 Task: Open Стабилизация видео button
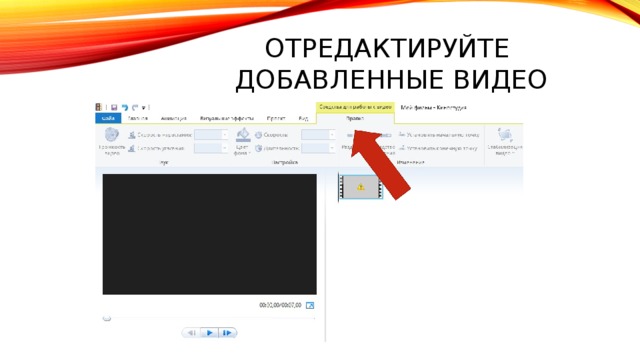(504, 141)
